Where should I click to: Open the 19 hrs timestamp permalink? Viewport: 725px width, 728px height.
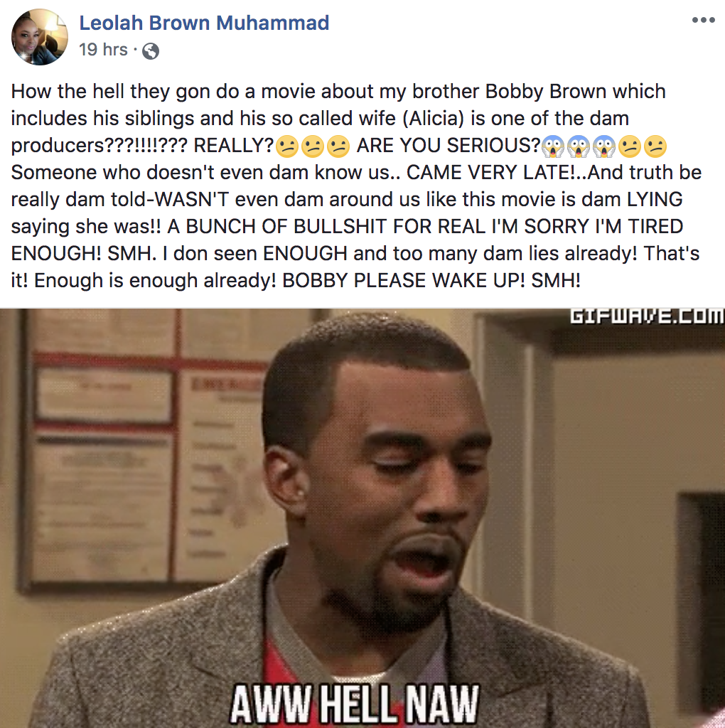(103, 50)
